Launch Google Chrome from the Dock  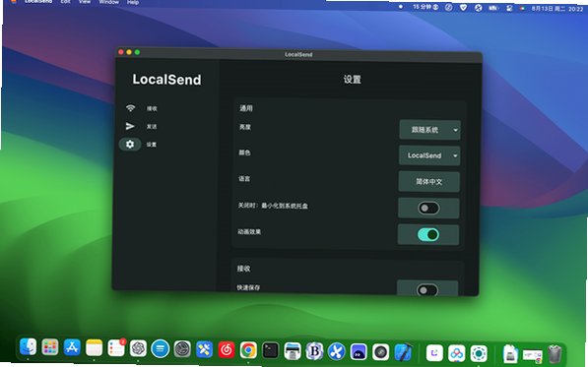click(x=248, y=350)
